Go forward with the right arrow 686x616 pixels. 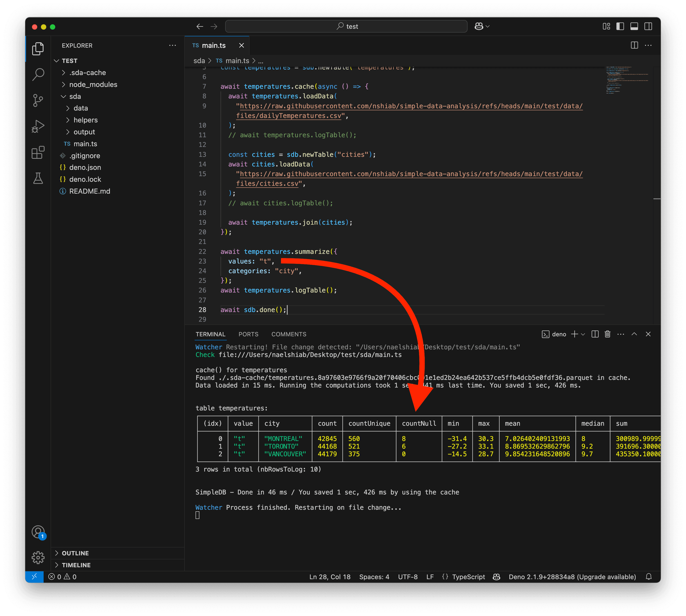click(x=214, y=27)
